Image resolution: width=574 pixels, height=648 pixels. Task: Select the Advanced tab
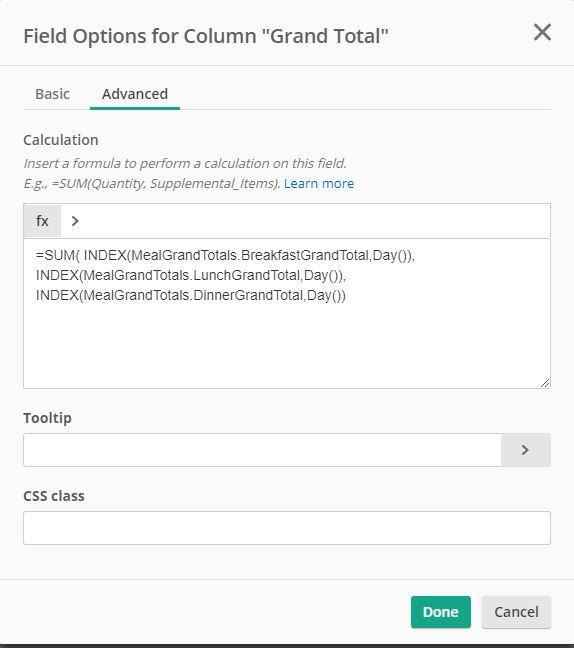click(135, 94)
